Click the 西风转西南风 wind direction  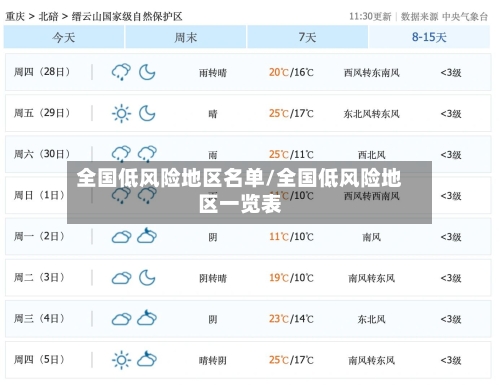click(372, 196)
